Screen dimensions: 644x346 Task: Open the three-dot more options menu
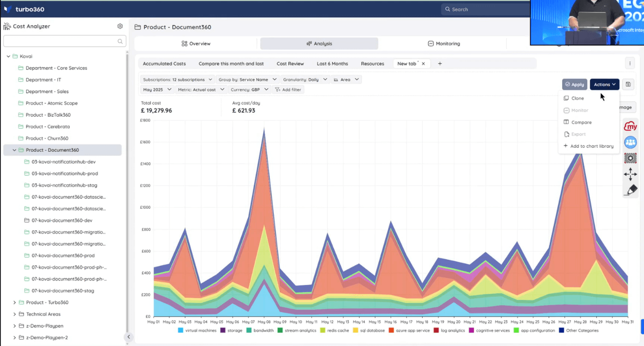coord(630,64)
